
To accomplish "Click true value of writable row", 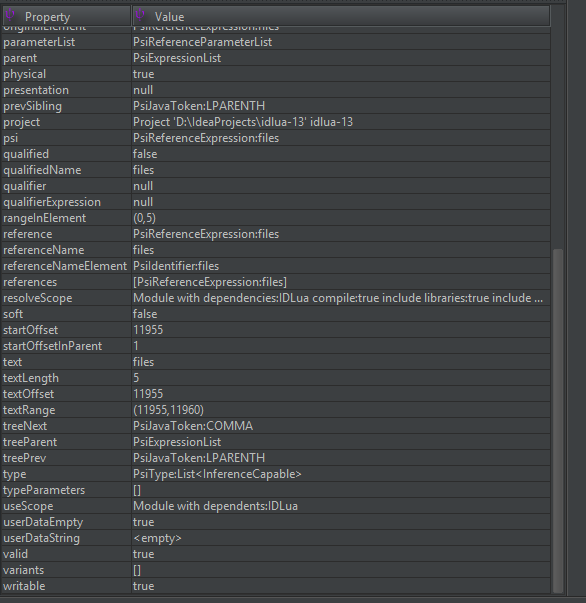I will point(143,586).
